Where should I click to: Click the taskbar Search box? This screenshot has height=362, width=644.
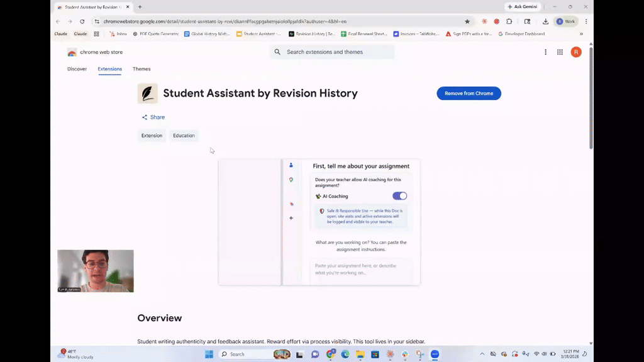click(x=255, y=354)
